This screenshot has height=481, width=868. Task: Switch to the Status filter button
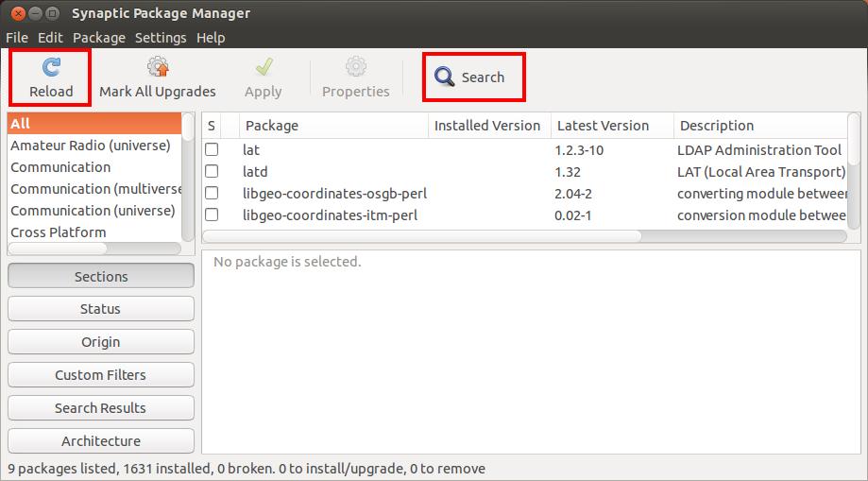[100, 309]
